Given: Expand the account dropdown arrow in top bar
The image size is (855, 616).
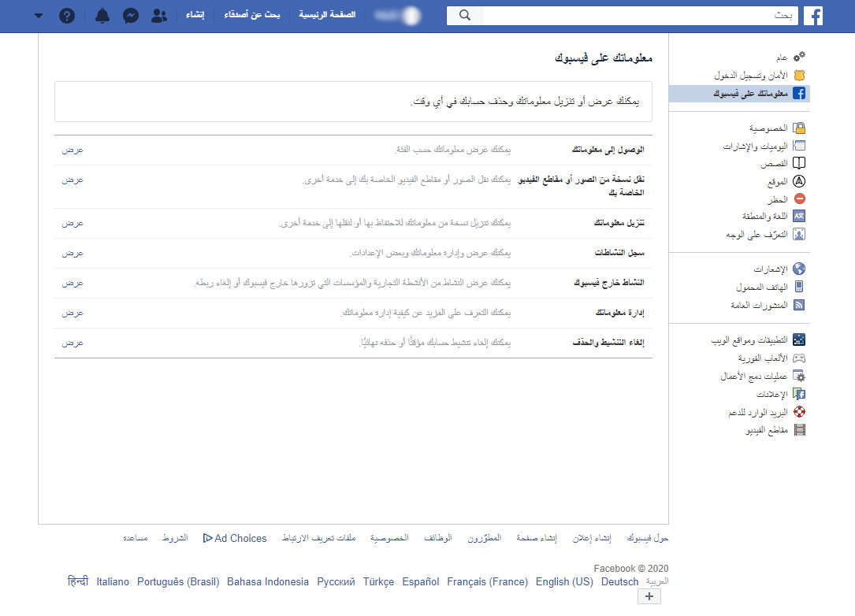Looking at the screenshot, I should click(39, 16).
